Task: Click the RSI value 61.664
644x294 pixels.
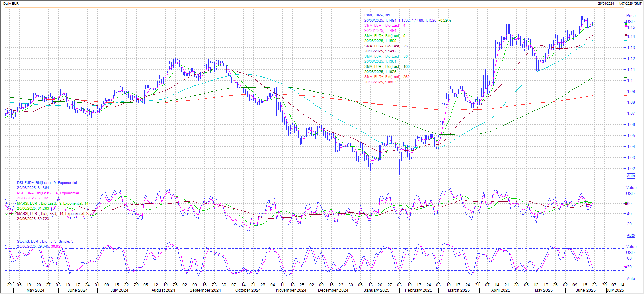Action: click(x=43, y=188)
